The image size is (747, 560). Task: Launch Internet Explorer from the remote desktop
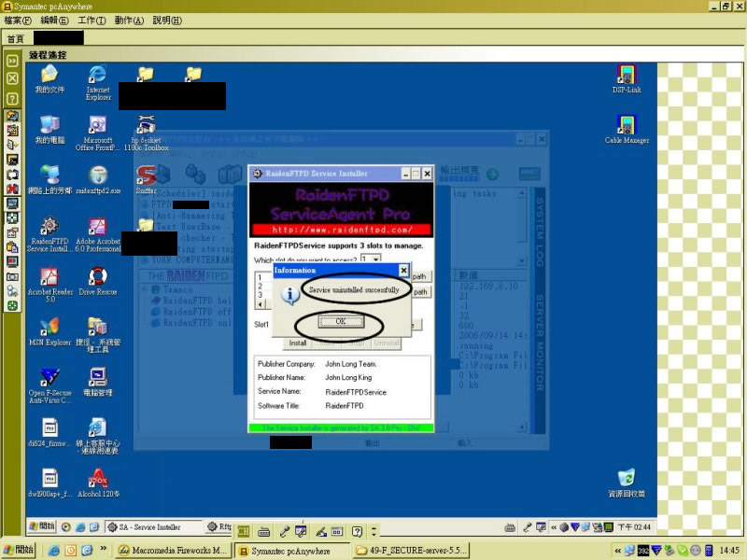point(98,83)
